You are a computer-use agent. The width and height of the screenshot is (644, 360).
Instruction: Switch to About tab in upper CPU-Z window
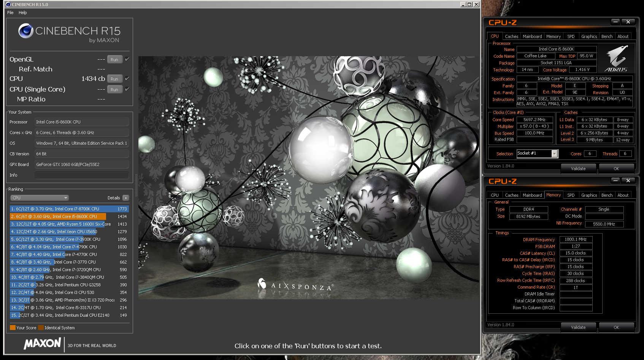pos(623,36)
